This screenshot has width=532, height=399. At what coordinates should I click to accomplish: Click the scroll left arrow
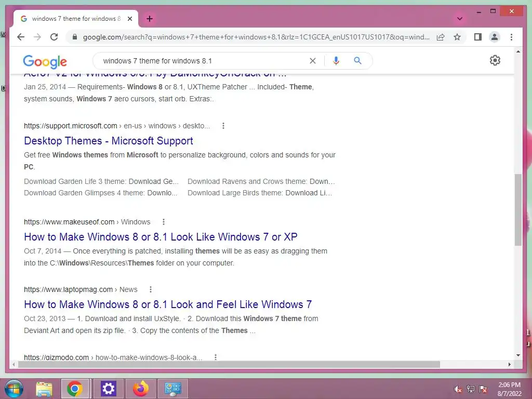point(13,364)
